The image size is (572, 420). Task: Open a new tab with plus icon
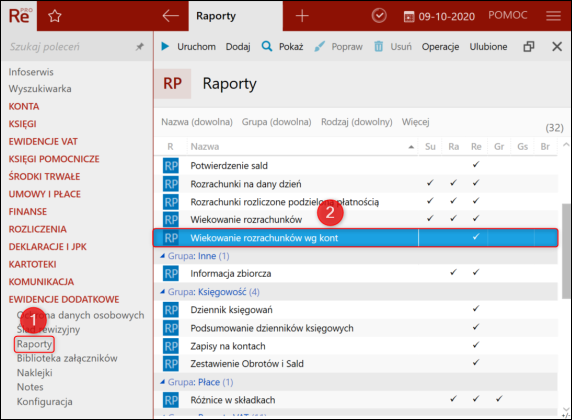(302, 16)
